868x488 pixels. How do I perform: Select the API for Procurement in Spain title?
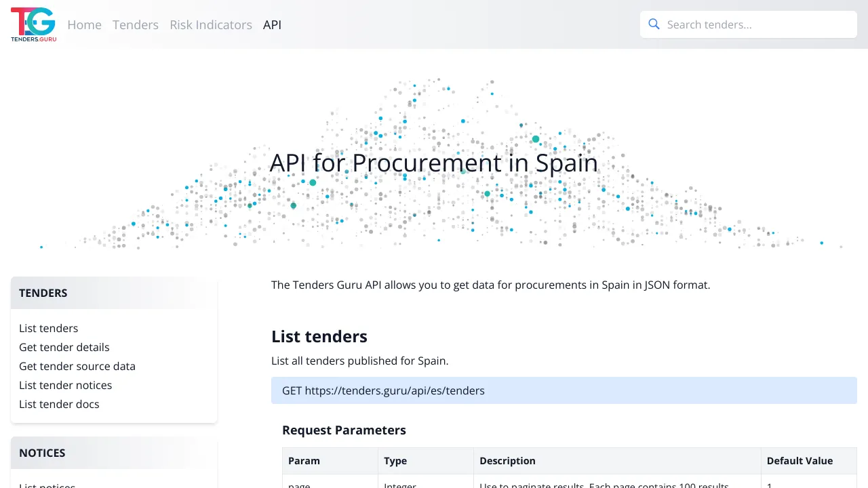(434, 163)
